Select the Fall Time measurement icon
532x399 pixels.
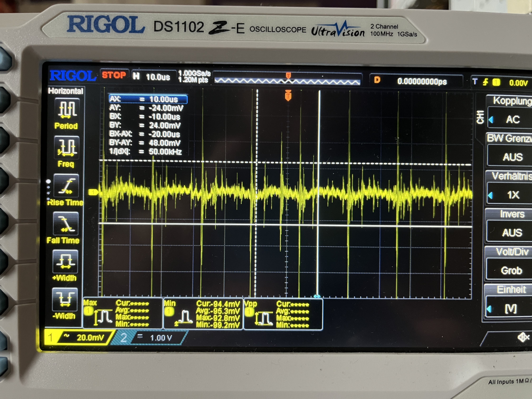(x=66, y=223)
